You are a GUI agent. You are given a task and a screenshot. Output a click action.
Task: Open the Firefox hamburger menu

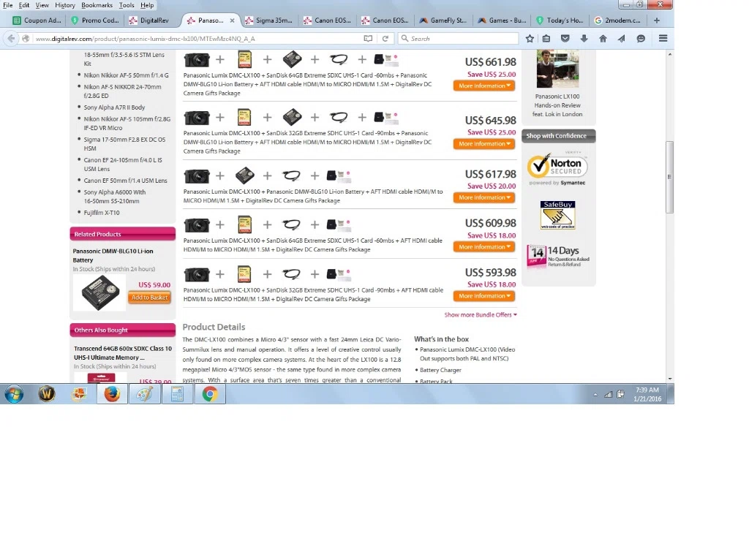point(663,39)
